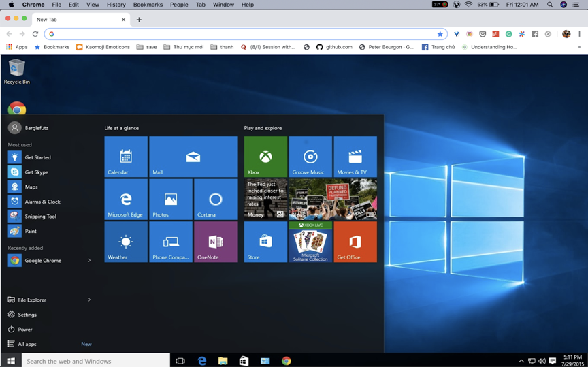The width and height of the screenshot is (588, 367).
Task: Open the Chrome icon on the Windows taskbar
Action: [x=286, y=361]
